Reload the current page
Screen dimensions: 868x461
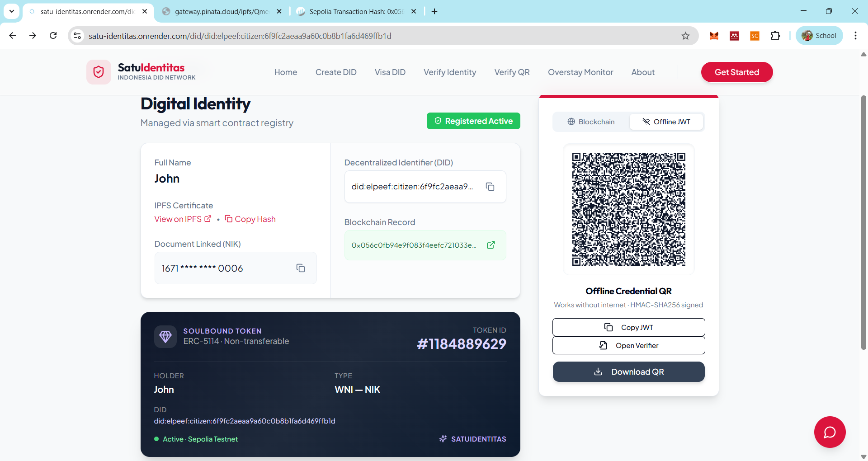point(53,36)
